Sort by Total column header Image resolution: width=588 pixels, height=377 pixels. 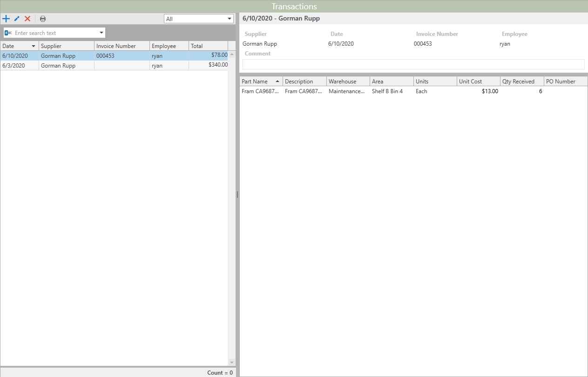click(x=208, y=46)
